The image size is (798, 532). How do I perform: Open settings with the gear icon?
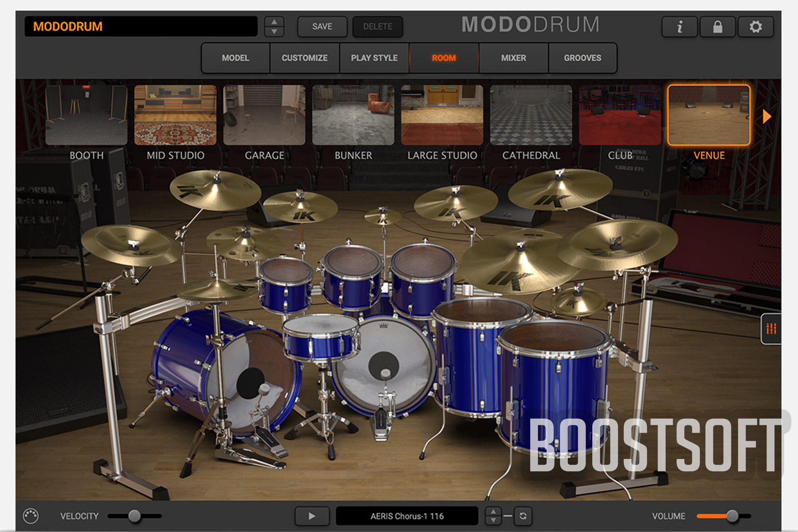755,27
